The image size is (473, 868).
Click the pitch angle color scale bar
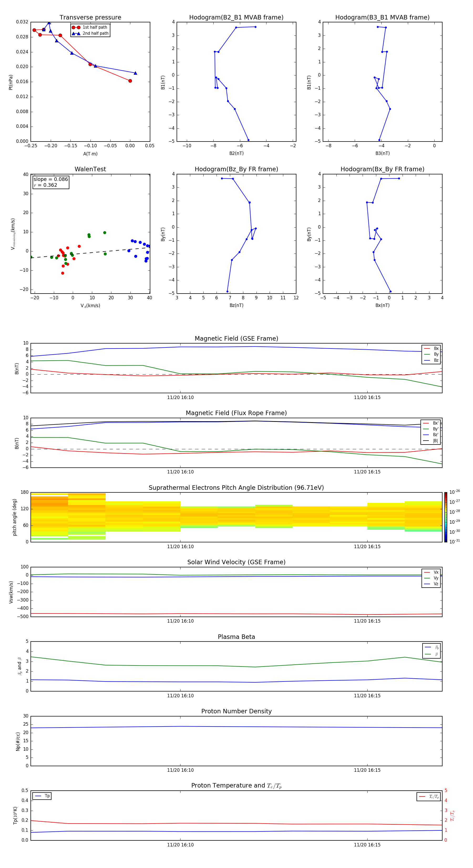[446, 517]
